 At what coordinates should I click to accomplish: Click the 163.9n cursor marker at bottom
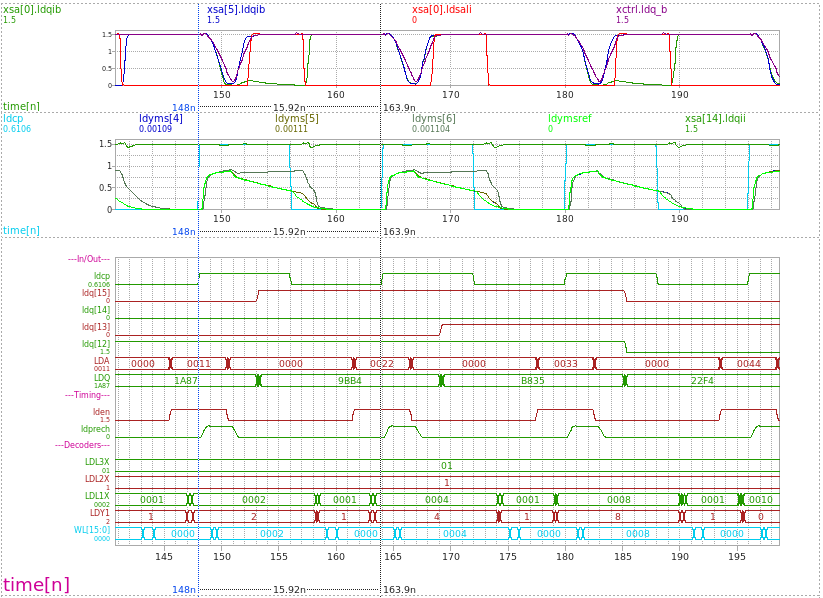pos(399,590)
